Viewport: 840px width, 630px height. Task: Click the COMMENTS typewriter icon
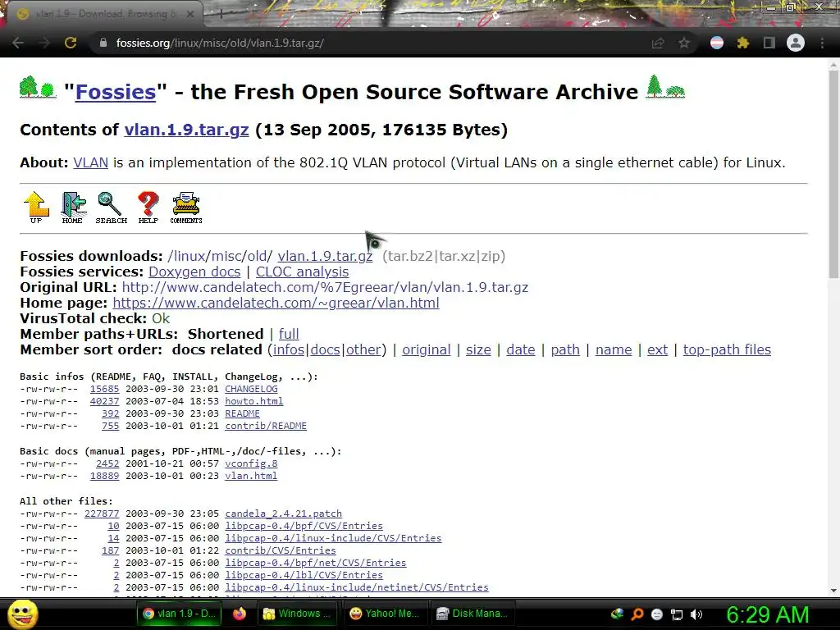tap(186, 208)
